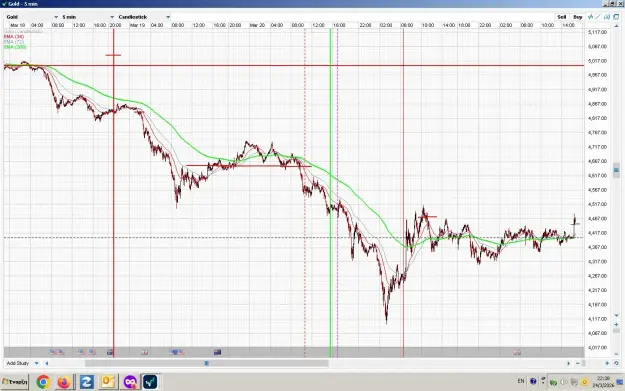
Task: Click the Australian flag event marker
Action: point(217,352)
